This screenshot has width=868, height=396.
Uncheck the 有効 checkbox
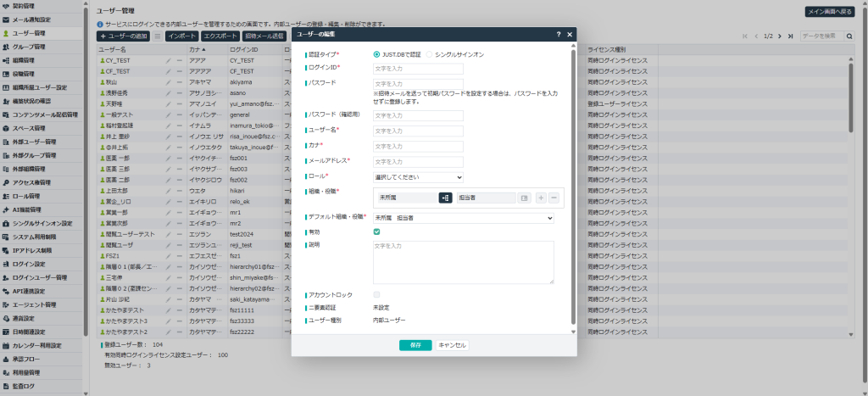376,231
